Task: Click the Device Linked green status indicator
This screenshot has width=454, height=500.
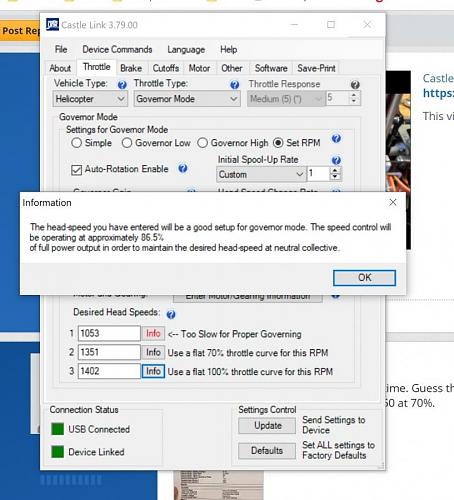Action: pos(58,452)
